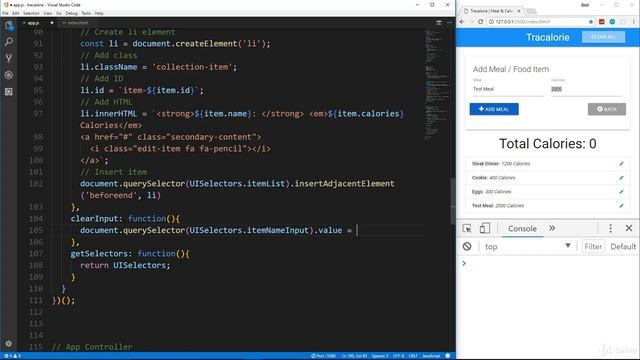Open the Chrome three-dot menu
This screenshot has width=640, height=360.
[x=633, y=22]
